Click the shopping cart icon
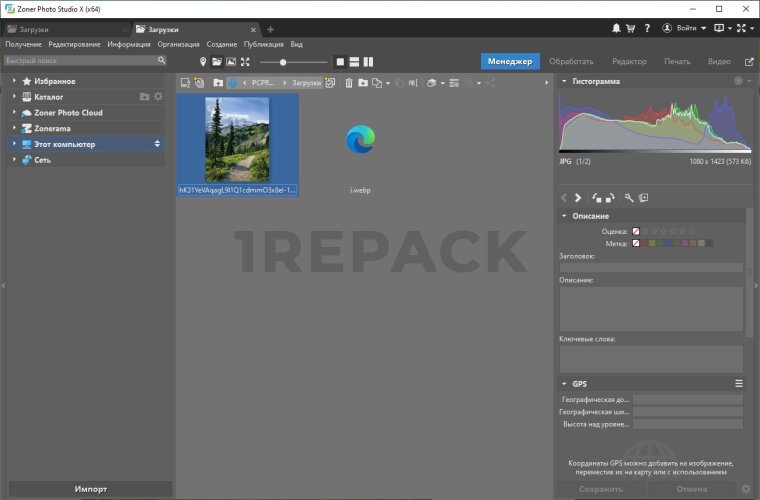 click(x=632, y=28)
